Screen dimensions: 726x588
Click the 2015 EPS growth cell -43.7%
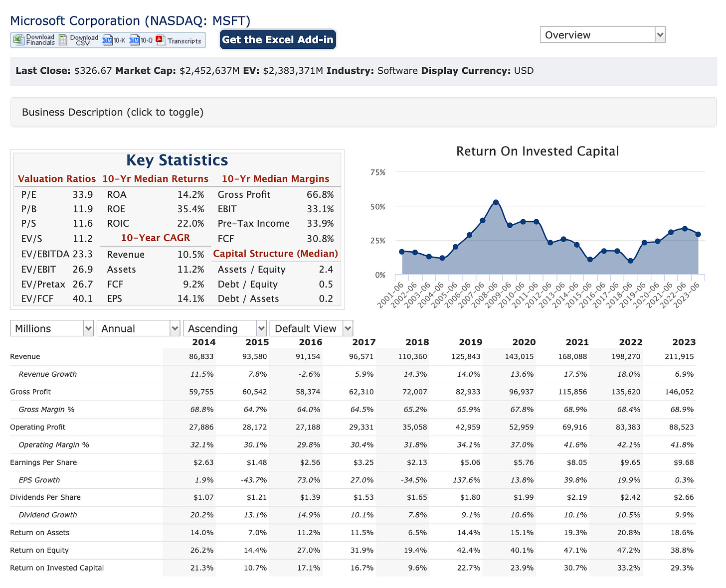[254, 480]
